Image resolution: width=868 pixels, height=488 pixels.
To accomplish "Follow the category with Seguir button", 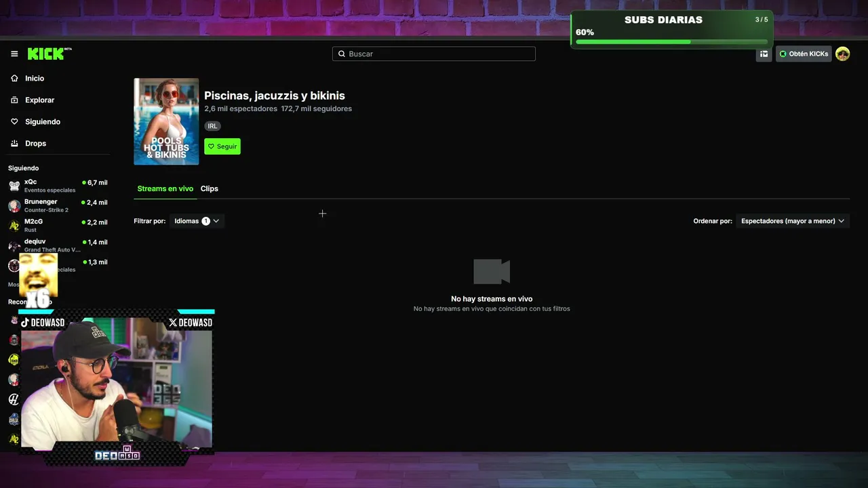I will point(222,146).
